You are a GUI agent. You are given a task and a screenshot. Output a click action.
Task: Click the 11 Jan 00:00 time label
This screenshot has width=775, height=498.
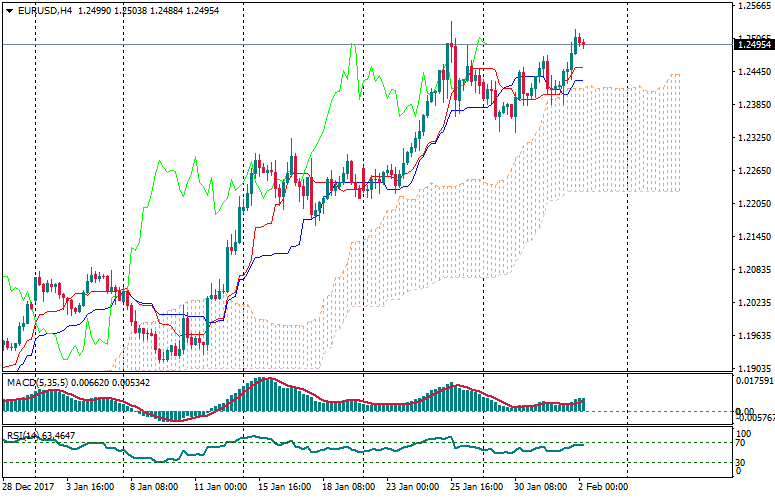[x=219, y=487]
